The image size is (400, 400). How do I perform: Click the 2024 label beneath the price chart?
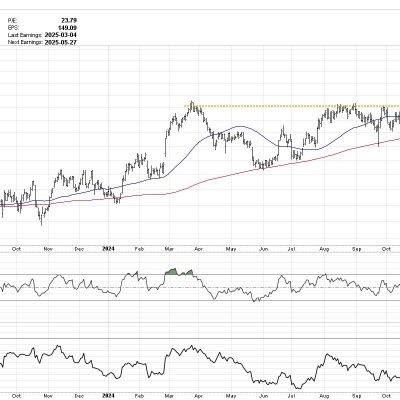coord(108,249)
